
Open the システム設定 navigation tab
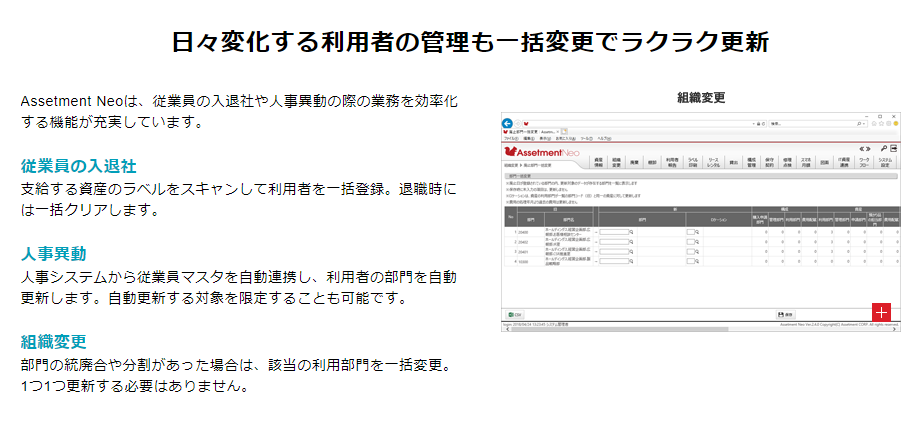pos(886,161)
